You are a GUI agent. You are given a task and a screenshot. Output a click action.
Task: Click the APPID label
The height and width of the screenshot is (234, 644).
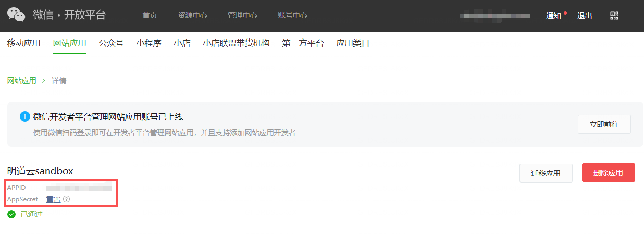(x=17, y=188)
